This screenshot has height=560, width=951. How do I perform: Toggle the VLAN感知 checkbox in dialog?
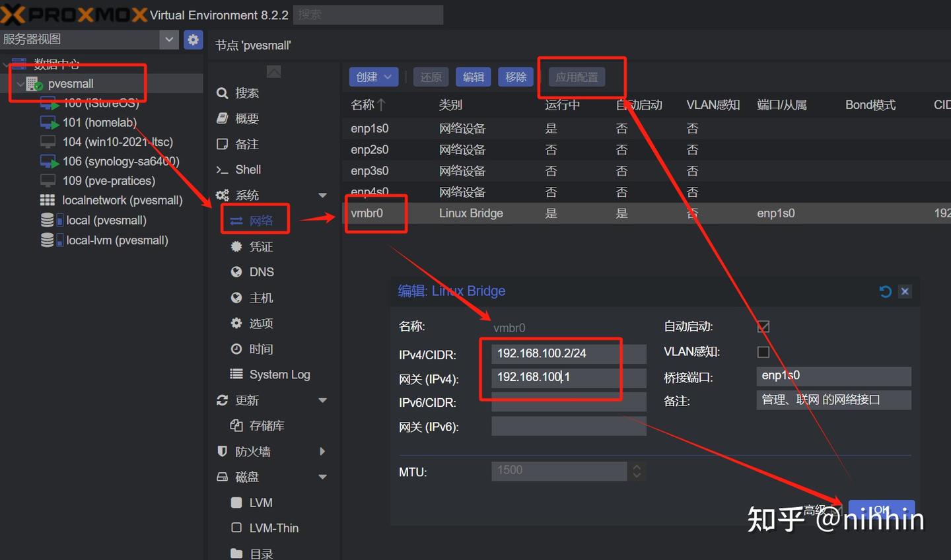click(763, 352)
